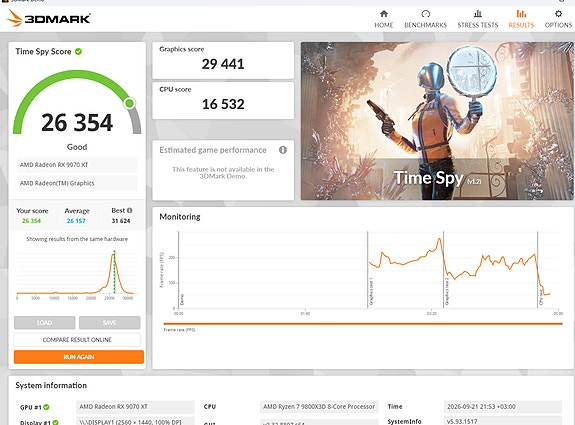Click the AMD Radeon RX 9070 XT field under score

tap(77, 165)
